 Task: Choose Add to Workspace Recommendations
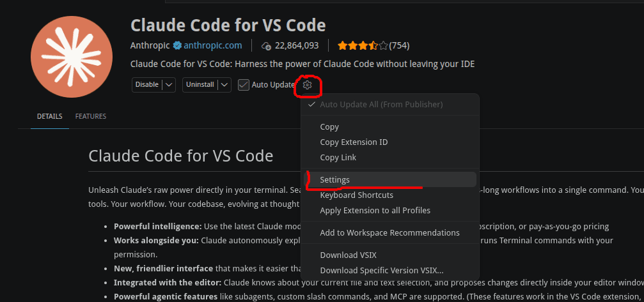(390, 233)
